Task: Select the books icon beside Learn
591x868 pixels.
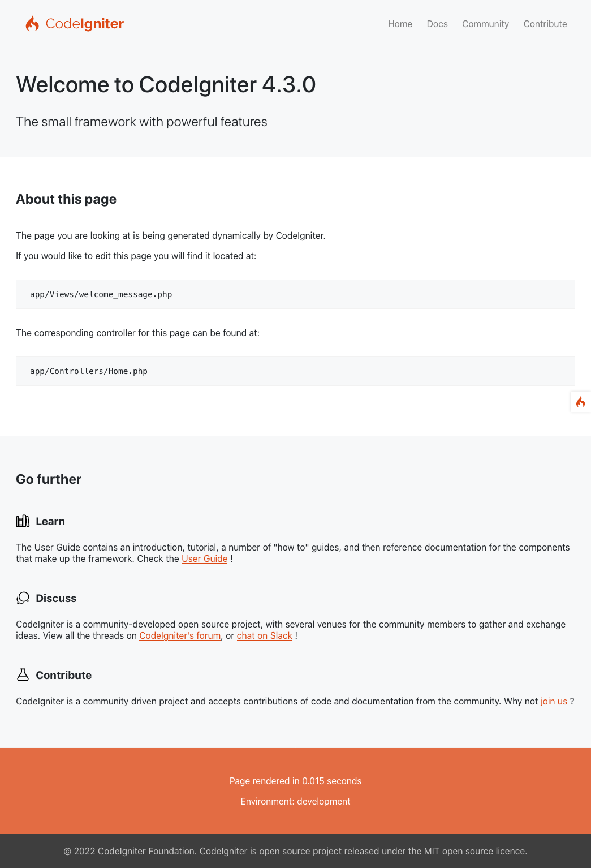Action: pyautogui.click(x=23, y=521)
